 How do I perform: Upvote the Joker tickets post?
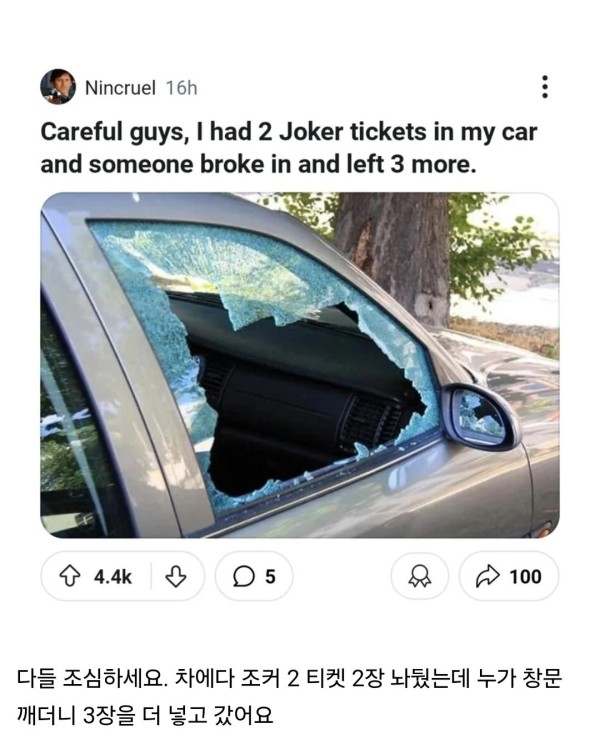pyautogui.click(x=70, y=576)
